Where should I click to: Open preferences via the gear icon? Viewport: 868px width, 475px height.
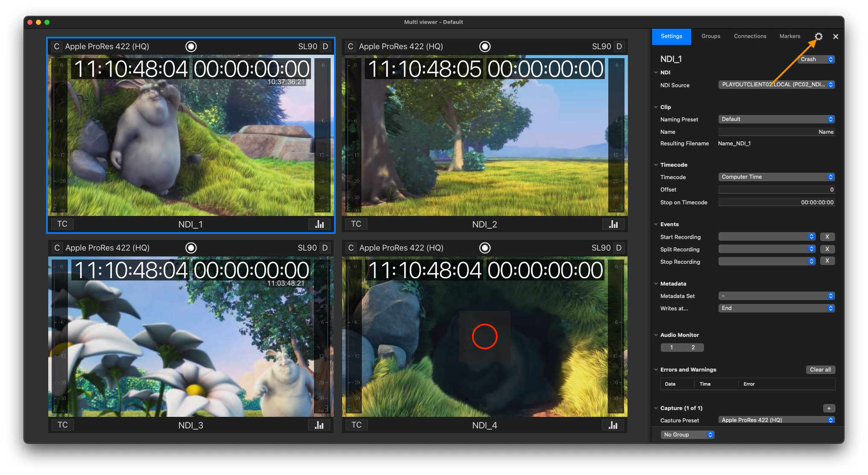(x=818, y=36)
